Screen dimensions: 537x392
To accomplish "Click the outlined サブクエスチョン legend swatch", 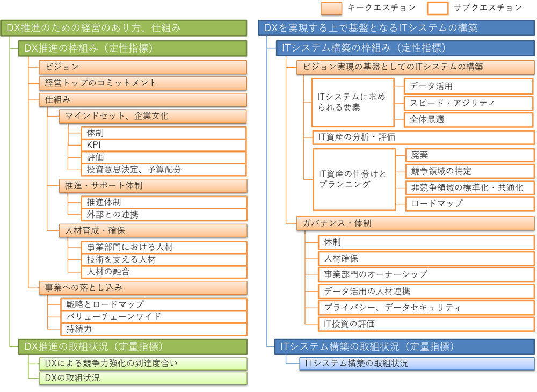I will pyautogui.click(x=437, y=8).
